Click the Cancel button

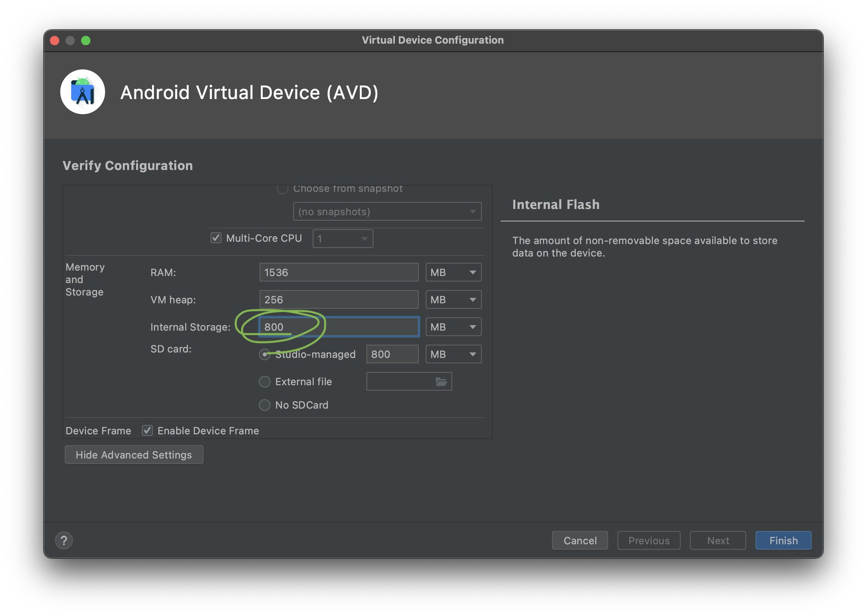tap(580, 540)
